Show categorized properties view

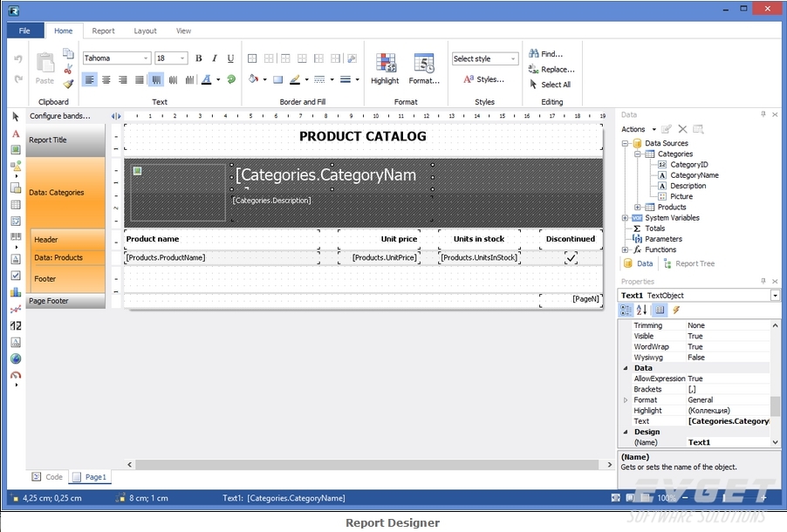tap(626, 310)
